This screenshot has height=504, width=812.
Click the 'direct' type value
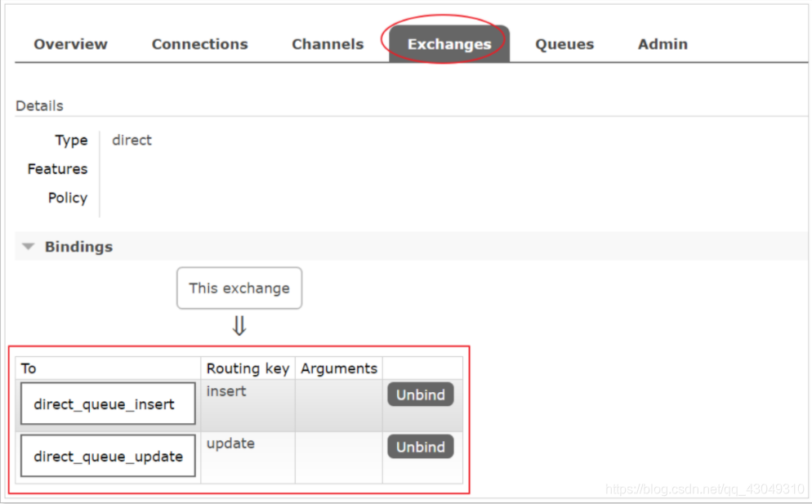(x=132, y=140)
